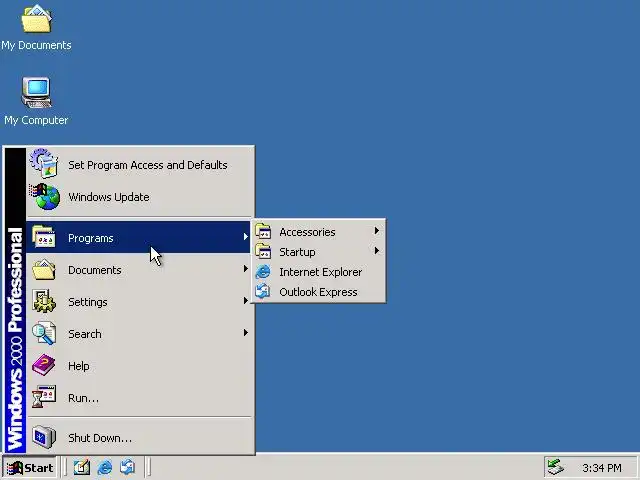Click the 3:34 PM clock
This screenshot has width=640, height=480.
click(602, 468)
